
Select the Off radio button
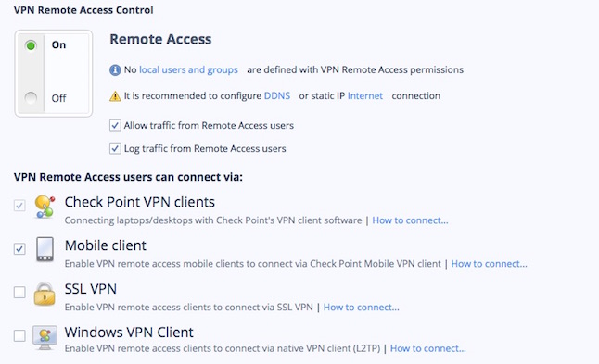click(31, 98)
